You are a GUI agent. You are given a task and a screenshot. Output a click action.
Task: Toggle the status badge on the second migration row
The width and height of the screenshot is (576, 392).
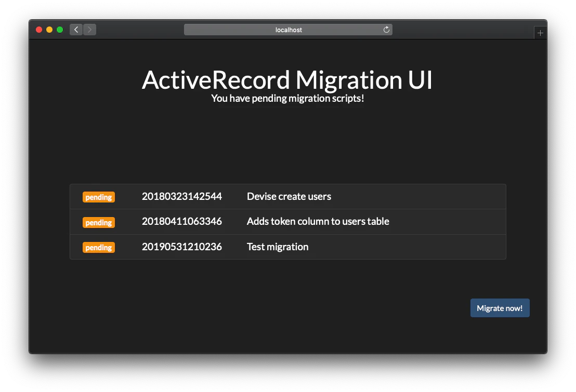pyautogui.click(x=99, y=222)
